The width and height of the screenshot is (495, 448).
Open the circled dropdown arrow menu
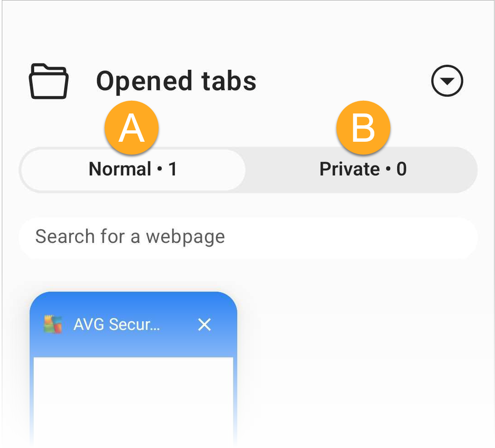tap(447, 81)
